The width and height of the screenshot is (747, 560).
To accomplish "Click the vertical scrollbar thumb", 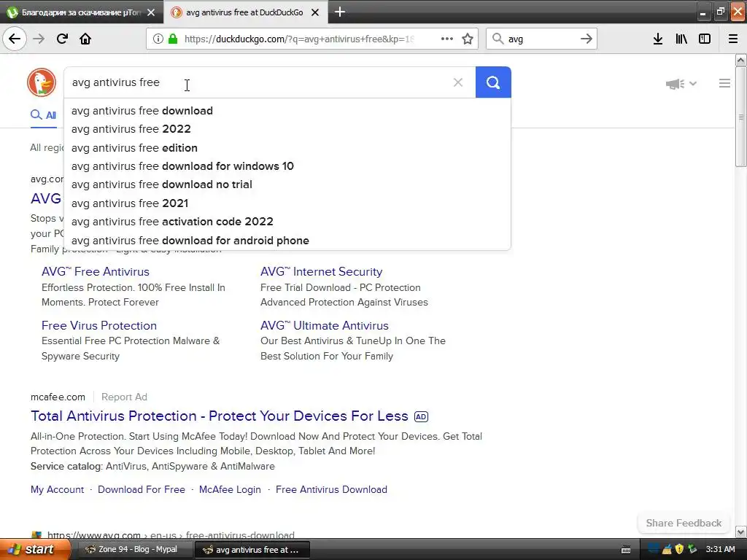I will pos(741,117).
